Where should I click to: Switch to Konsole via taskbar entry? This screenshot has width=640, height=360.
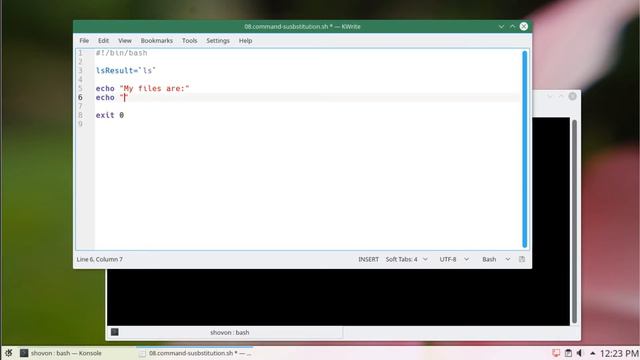click(61, 353)
